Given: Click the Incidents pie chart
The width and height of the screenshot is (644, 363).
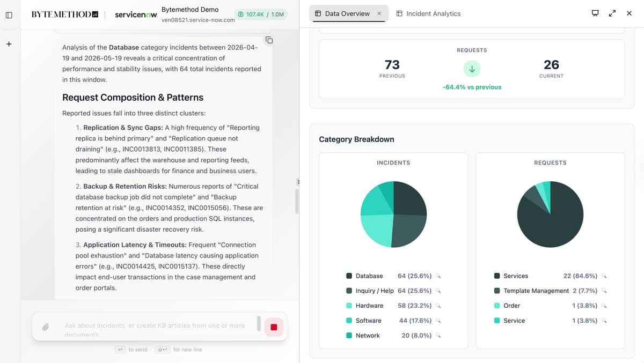Looking at the screenshot, I should (393, 214).
